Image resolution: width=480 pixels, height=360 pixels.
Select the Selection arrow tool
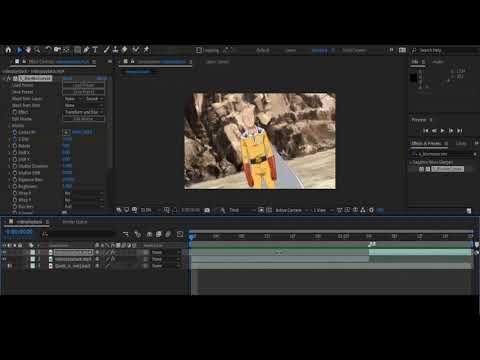coord(19,50)
